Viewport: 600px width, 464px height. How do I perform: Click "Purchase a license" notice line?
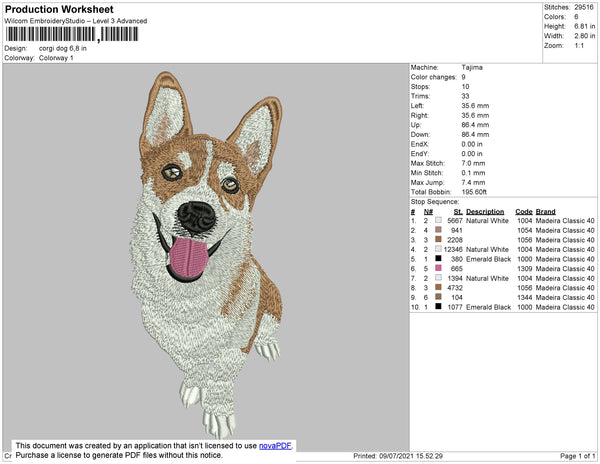[119, 455]
